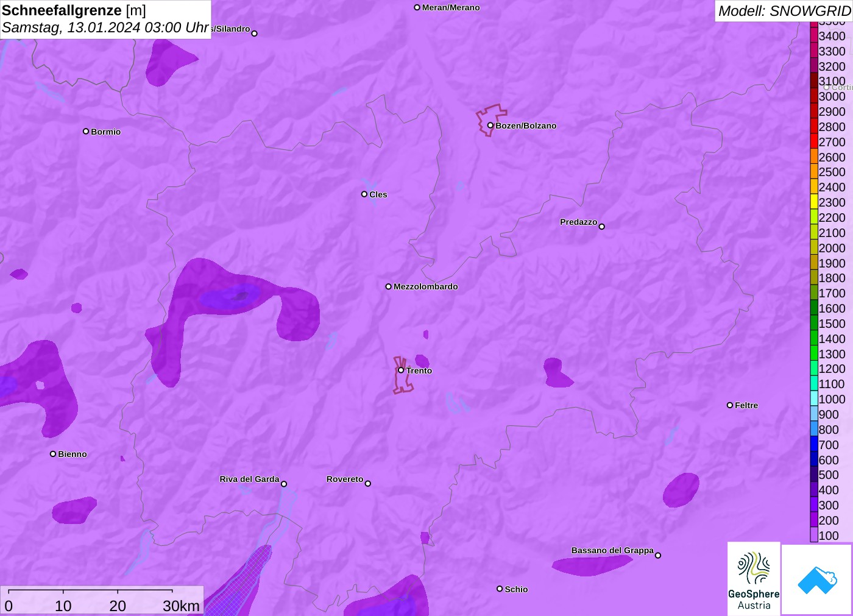Click the 400 purple legend swatch

(814, 489)
